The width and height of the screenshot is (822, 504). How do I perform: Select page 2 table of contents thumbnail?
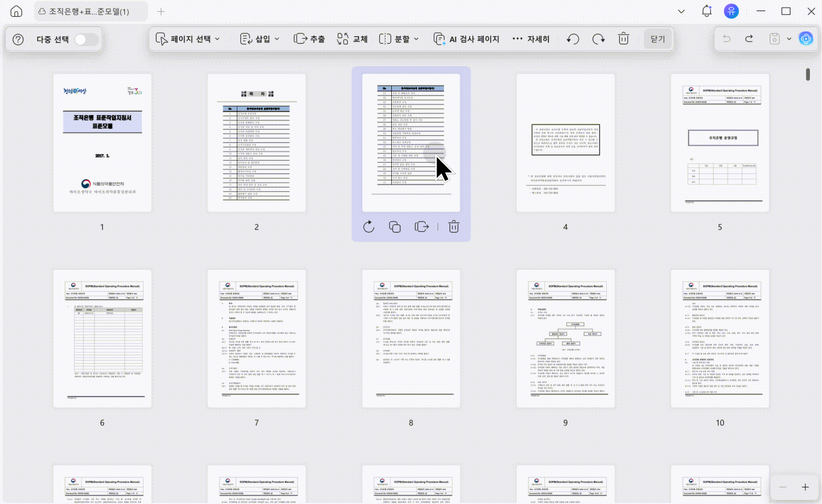257,143
